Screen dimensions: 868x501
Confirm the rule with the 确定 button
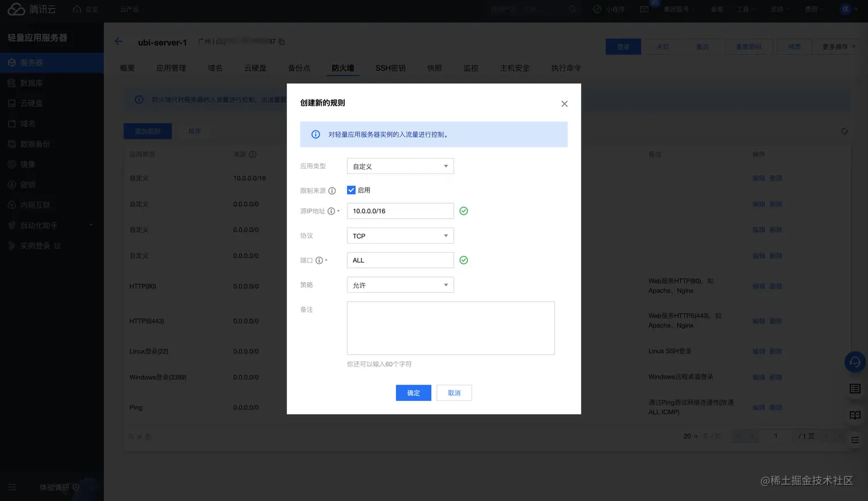click(414, 393)
